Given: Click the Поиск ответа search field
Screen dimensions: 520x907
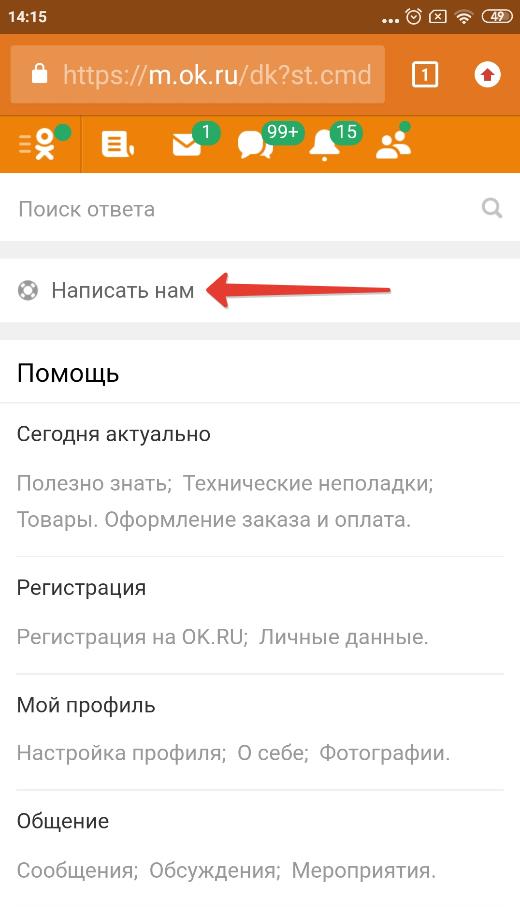Looking at the screenshot, I should pos(260,208).
